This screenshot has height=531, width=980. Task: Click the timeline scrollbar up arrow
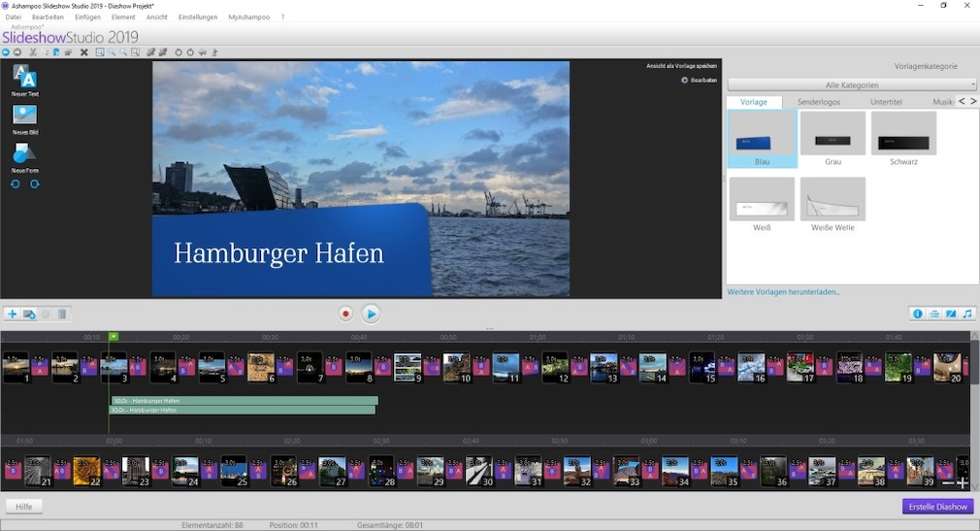(974, 335)
